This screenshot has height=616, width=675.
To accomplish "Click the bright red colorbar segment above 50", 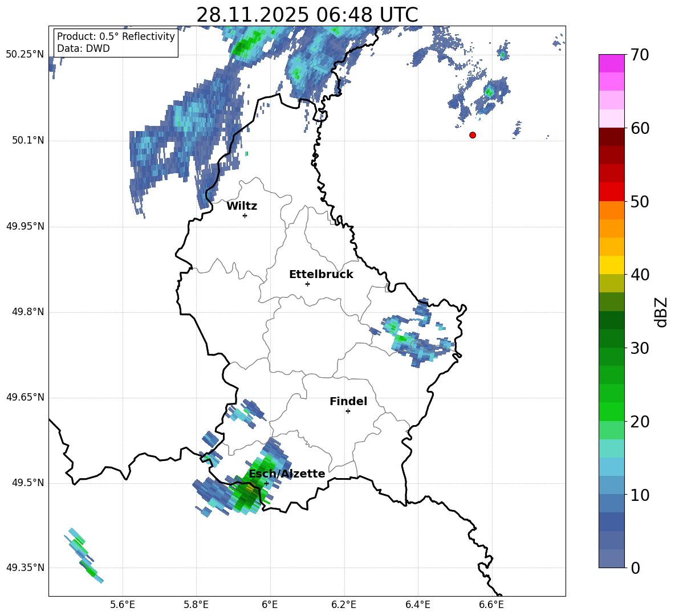I will point(612,192).
